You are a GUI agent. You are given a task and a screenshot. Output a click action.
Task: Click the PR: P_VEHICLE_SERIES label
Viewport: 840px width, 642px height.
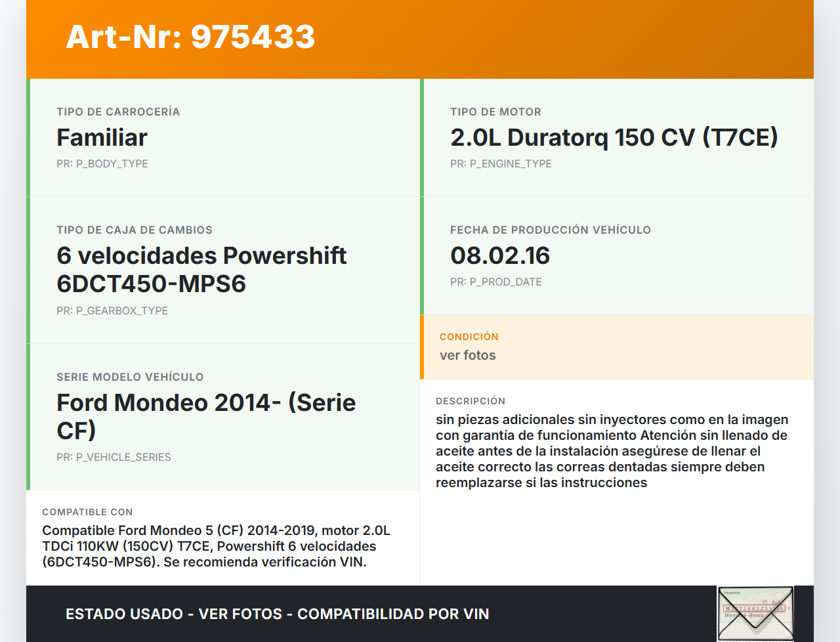coord(114,457)
